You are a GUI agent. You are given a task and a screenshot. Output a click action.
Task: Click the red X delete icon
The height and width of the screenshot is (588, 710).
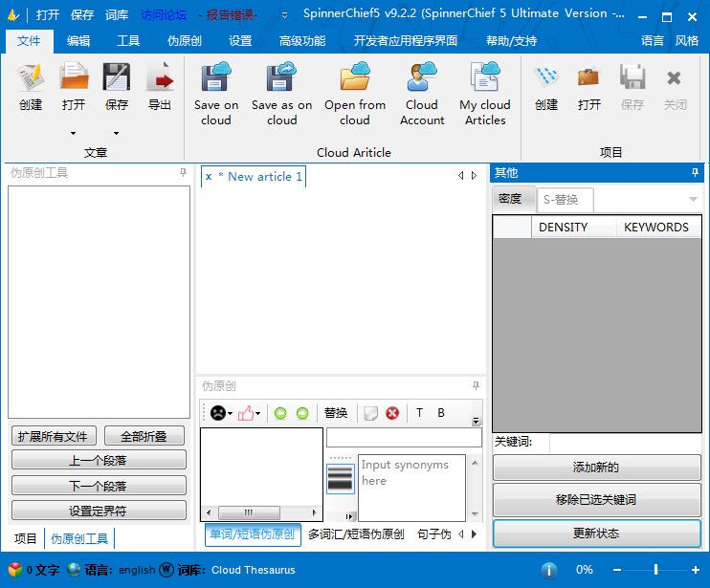pos(392,413)
